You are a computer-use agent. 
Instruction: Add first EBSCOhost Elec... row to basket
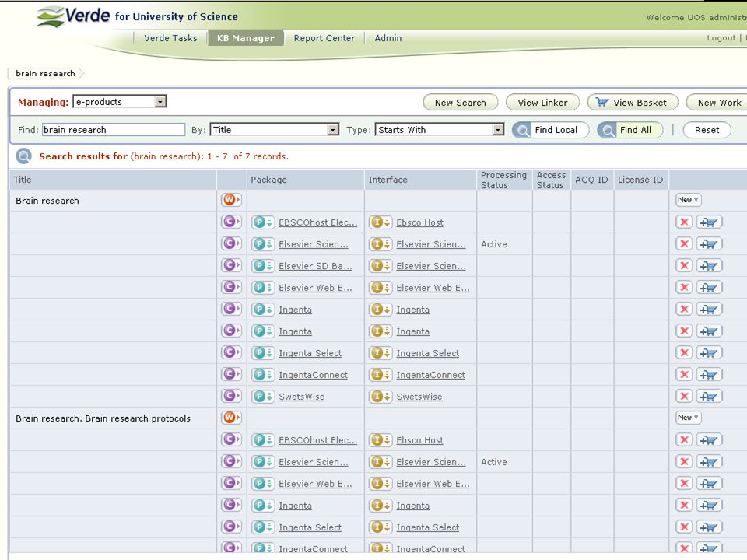click(x=710, y=222)
